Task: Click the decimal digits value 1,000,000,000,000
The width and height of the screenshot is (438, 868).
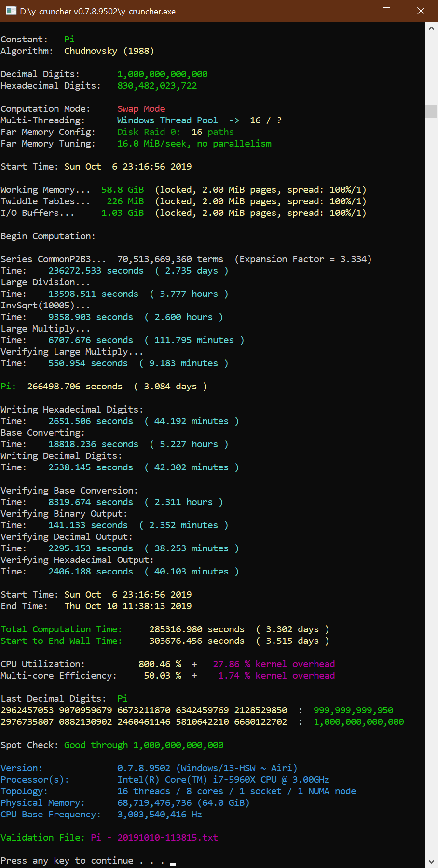Action: [x=162, y=74]
